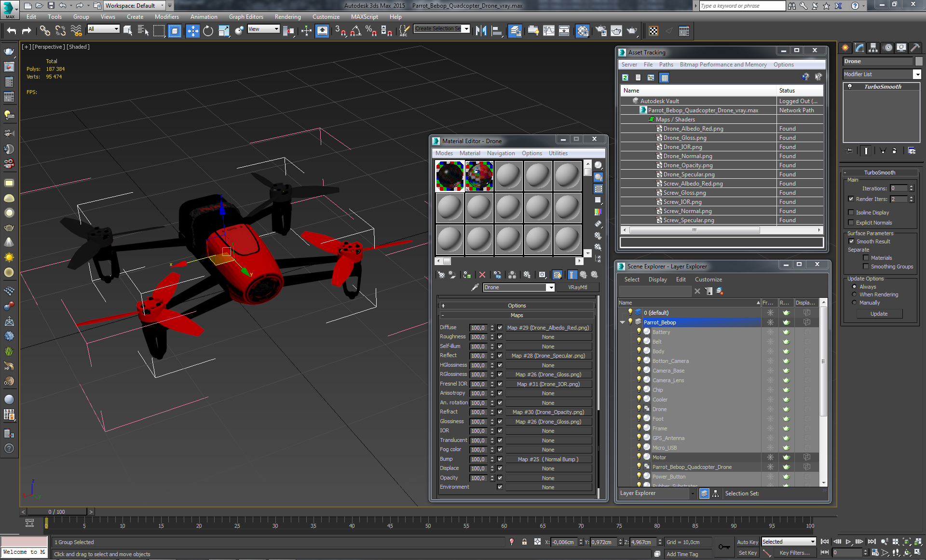Screen dimensions: 926x560
Task: Click the Undo arrow icon
Action: [11, 31]
